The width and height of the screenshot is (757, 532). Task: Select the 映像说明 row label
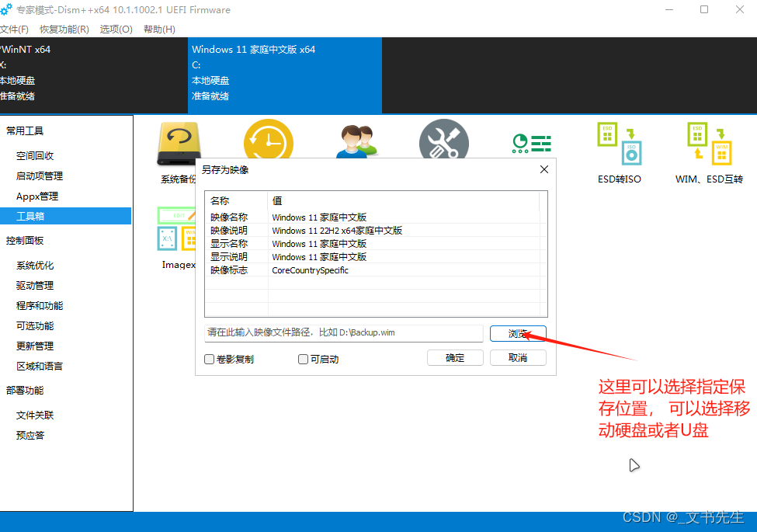pyautogui.click(x=229, y=231)
